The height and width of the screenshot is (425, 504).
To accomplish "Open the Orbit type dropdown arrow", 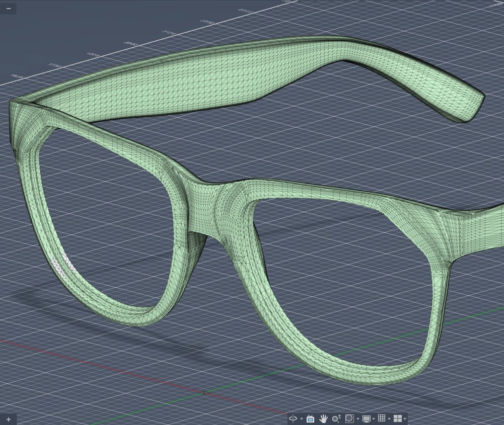I will pos(302,419).
